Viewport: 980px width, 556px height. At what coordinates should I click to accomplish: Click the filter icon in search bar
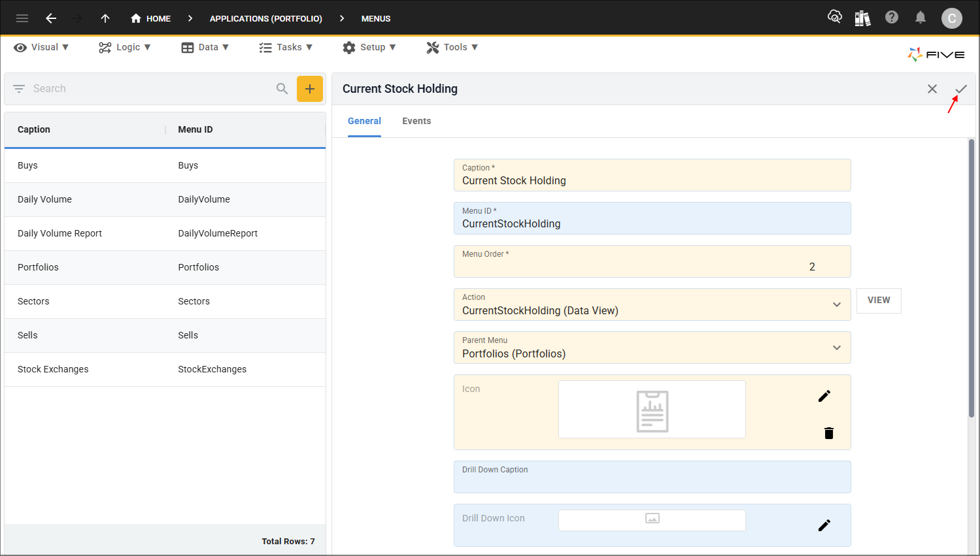[19, 88]
